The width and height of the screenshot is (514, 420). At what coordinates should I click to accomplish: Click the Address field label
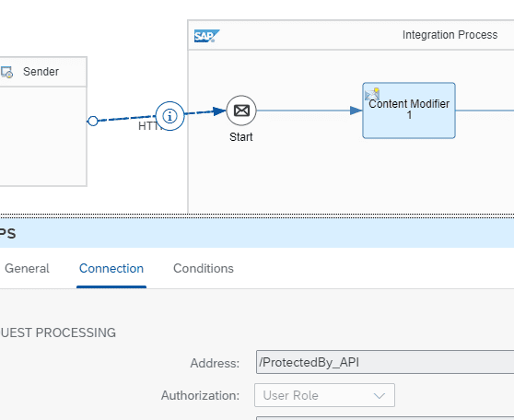pyautogui.click(x=215, y=363)
